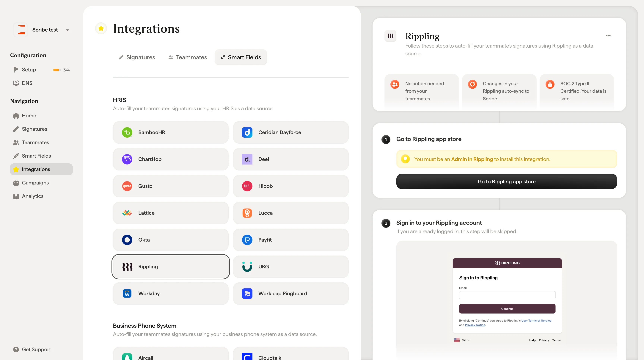Screen dimensions: 644x360
Task: Click the Scribe logo icon
Action: click(x=21, y=30)
